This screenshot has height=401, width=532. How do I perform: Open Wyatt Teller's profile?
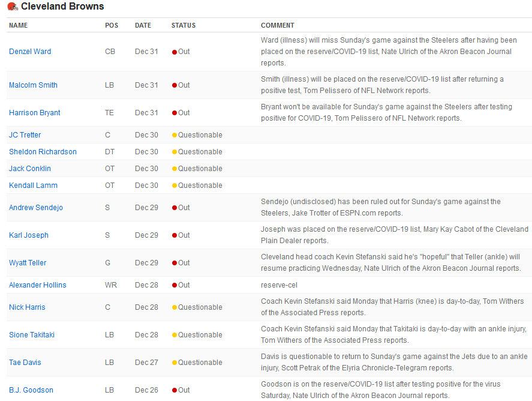click(28, 263)
